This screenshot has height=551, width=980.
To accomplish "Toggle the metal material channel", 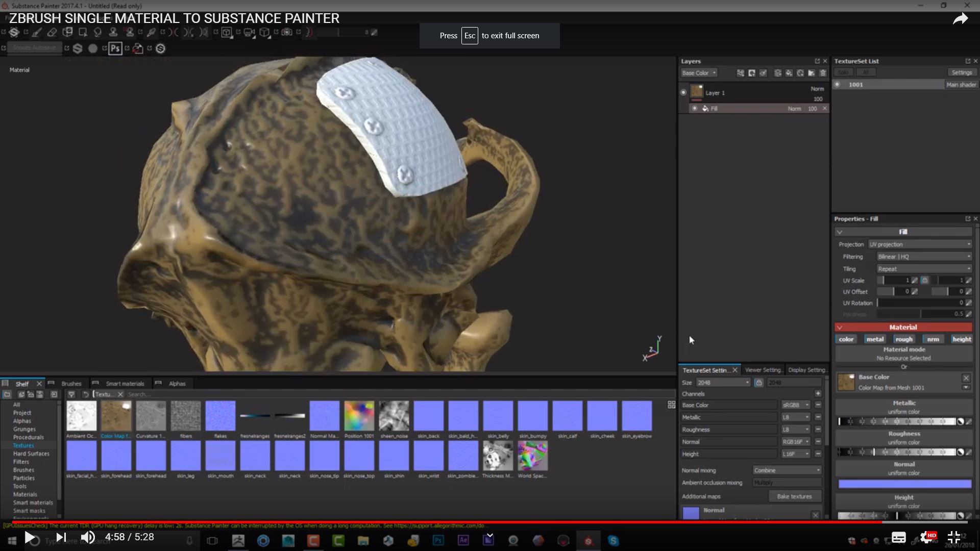I will tap(875, 339).
